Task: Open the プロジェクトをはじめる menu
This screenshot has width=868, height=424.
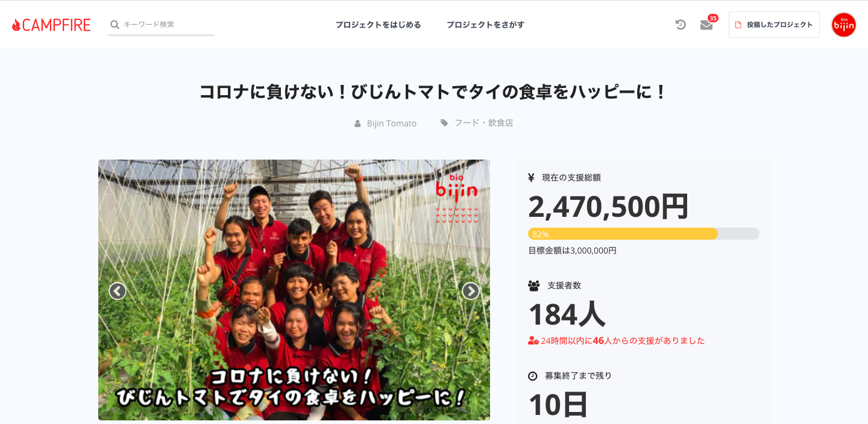Action: click(378, 25)
